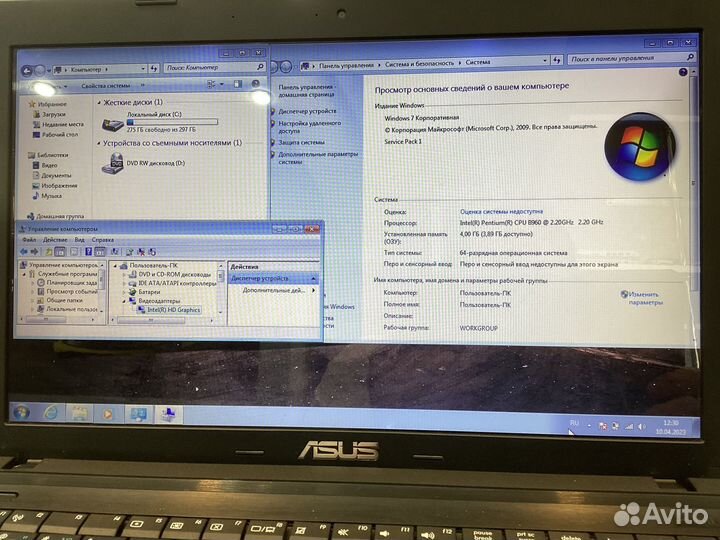Collapse Диспетчер устройств actions section
Image resolution: width=720 pixels, height=540 pixels.
pyautogui.click(x=313, y=279)
